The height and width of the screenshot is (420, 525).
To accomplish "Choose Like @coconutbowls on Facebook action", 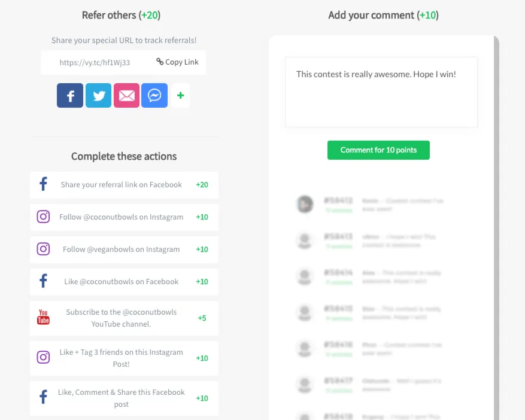I will [125, 282].
